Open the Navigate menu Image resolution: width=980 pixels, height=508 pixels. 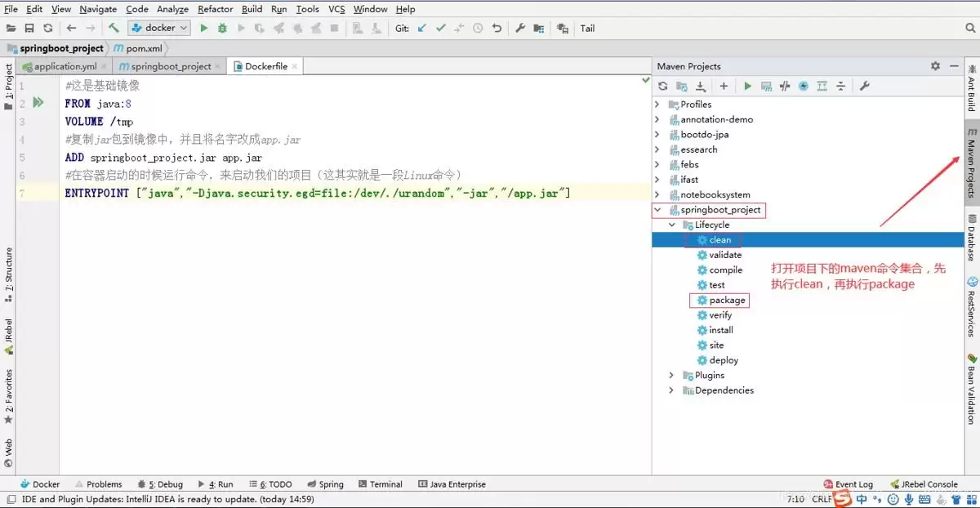tap(97, 9)
